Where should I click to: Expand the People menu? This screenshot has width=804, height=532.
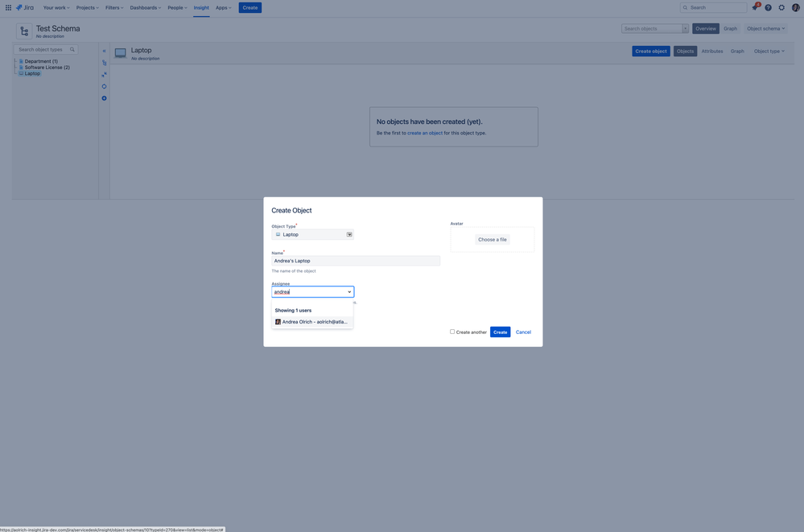[177, 8]
